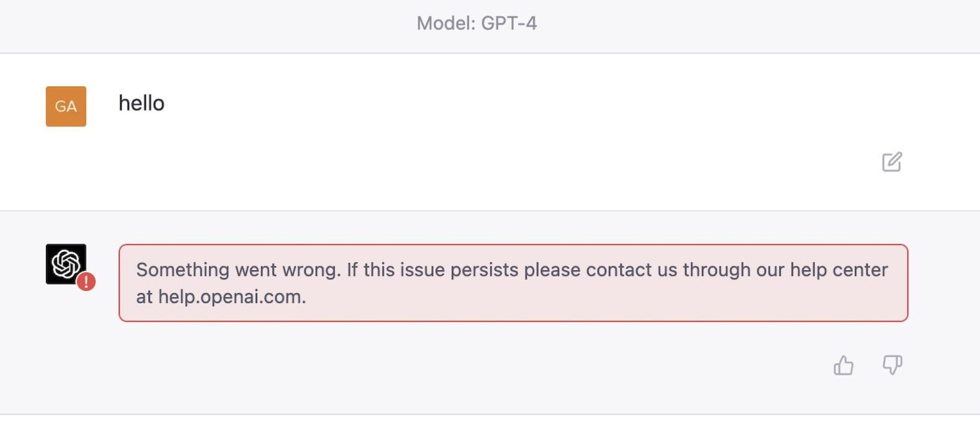
Task: Open the edit icon to modify 'hello'
Action: pyautogui.click(x=893, y=163)
